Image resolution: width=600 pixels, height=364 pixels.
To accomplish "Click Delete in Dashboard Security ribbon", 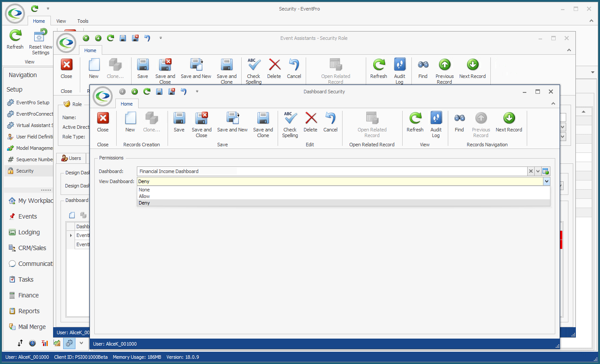I will (311, 122).
